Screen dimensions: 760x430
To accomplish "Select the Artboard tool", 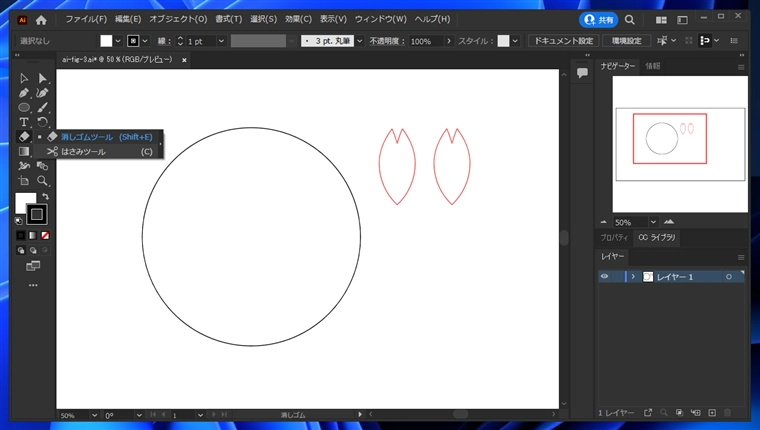I will click(x=24, y=181).
